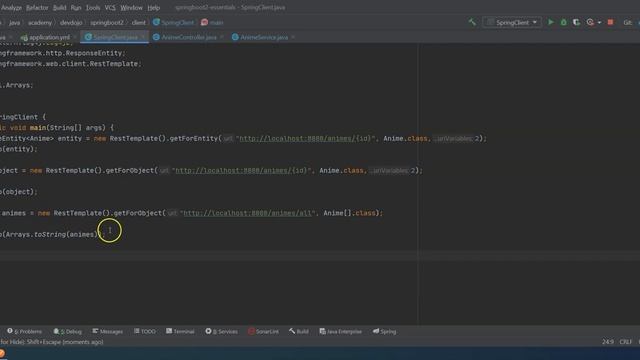
Task: Open the Debug tool window
Action: pyautogui.click(x=68, y=331)
